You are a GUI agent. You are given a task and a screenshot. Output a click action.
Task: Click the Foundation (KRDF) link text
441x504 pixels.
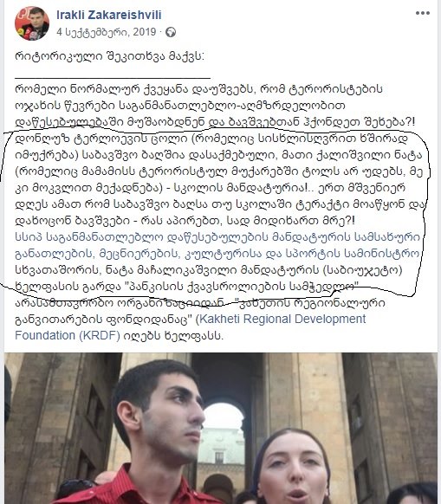click(68, 335)
